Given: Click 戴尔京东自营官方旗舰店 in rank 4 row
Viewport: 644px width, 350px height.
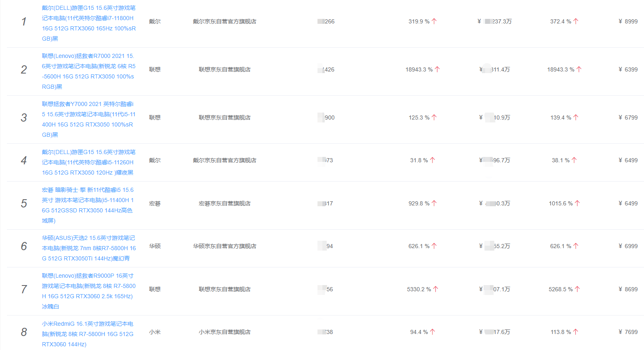Looking at the screenshot, I should (x=225, y=160).
